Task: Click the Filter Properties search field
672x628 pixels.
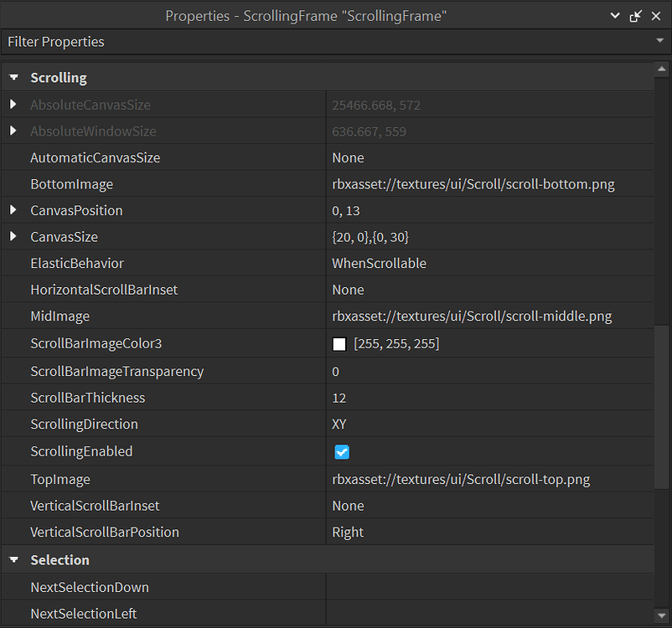Action: [251, 41]
